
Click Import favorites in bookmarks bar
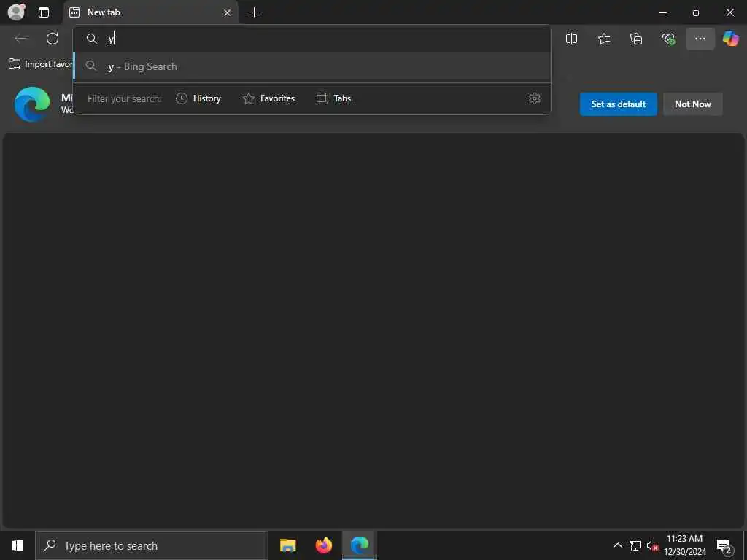click(41, 64)
